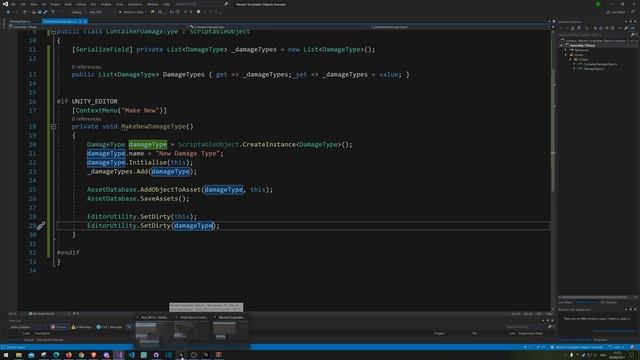Viewport: 640px width, 360px height.
Task: Switch to the Git Changes tab
Action: click(x=608, y=302)
